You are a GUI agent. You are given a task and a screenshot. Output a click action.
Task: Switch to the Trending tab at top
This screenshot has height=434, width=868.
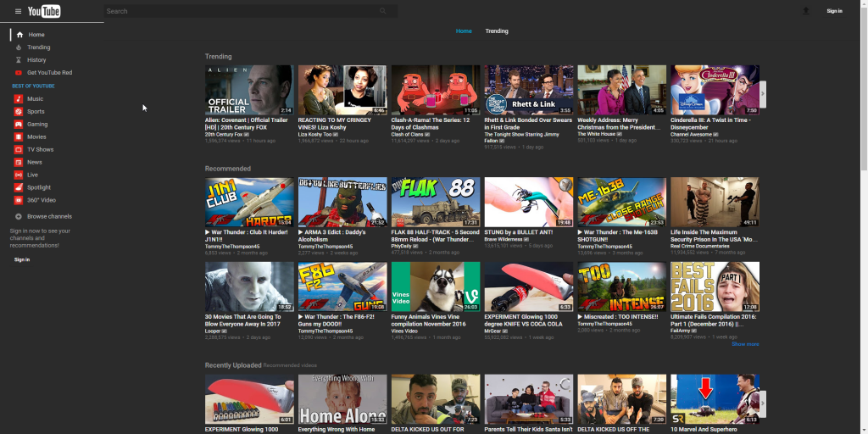497,31
